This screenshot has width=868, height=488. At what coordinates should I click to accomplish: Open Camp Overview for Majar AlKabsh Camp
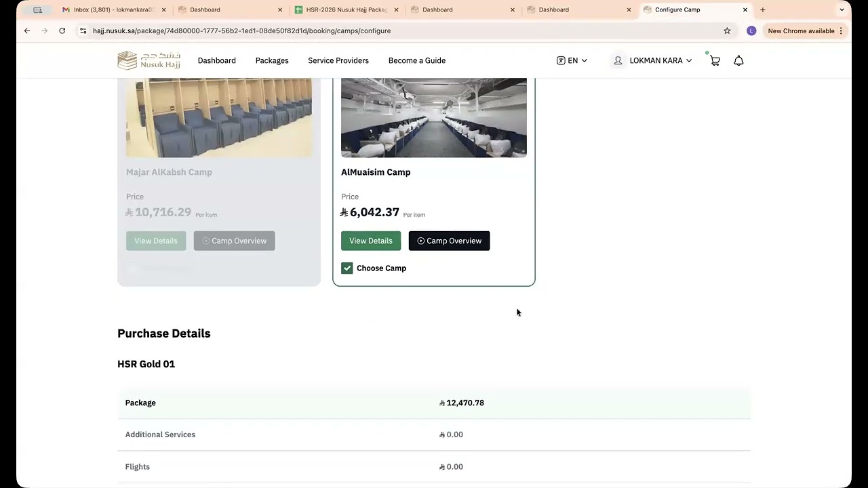[234, 241]
